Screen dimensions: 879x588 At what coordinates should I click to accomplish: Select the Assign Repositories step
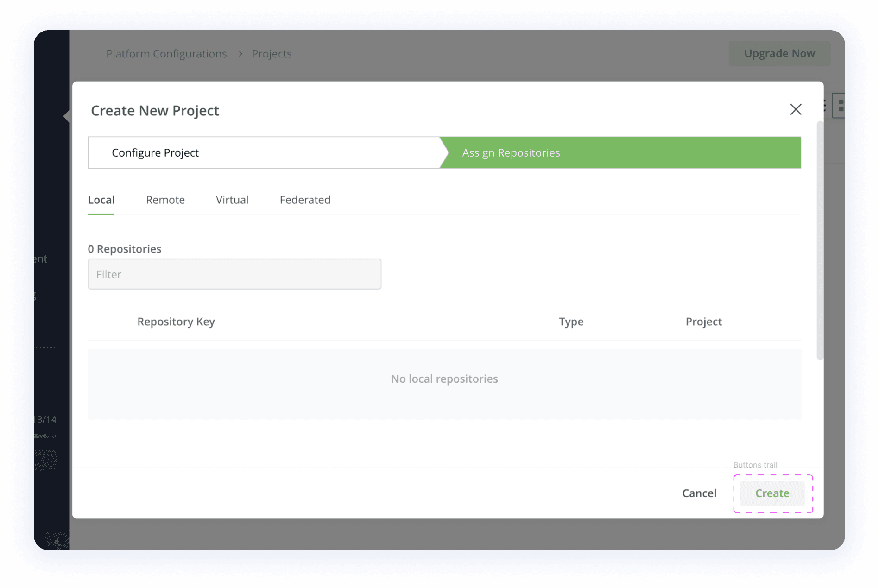[620, 152]
